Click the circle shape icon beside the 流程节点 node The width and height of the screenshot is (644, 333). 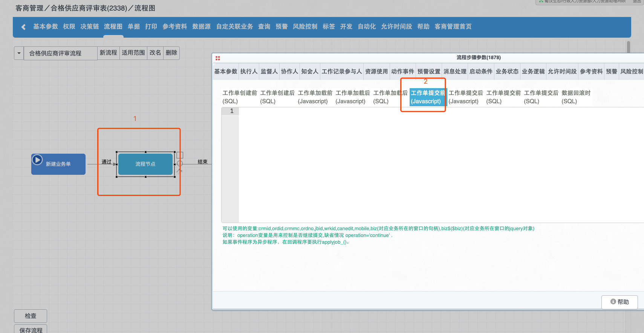coord(180,163)
